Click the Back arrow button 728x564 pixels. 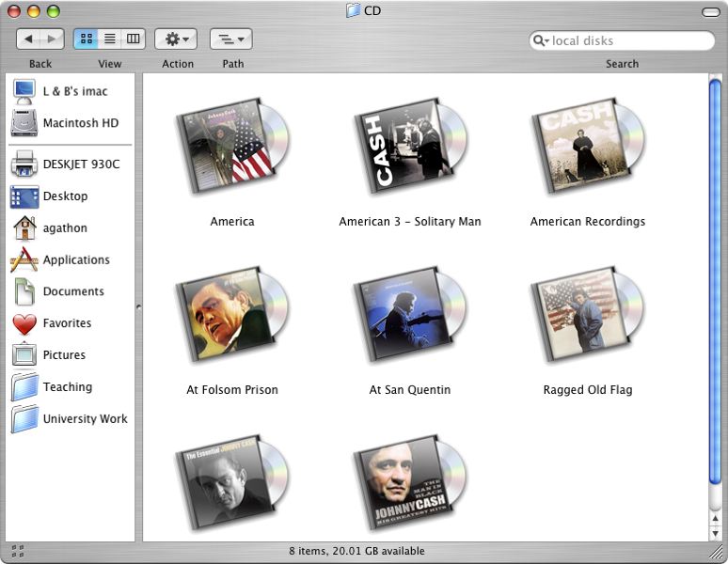point(29,39)
